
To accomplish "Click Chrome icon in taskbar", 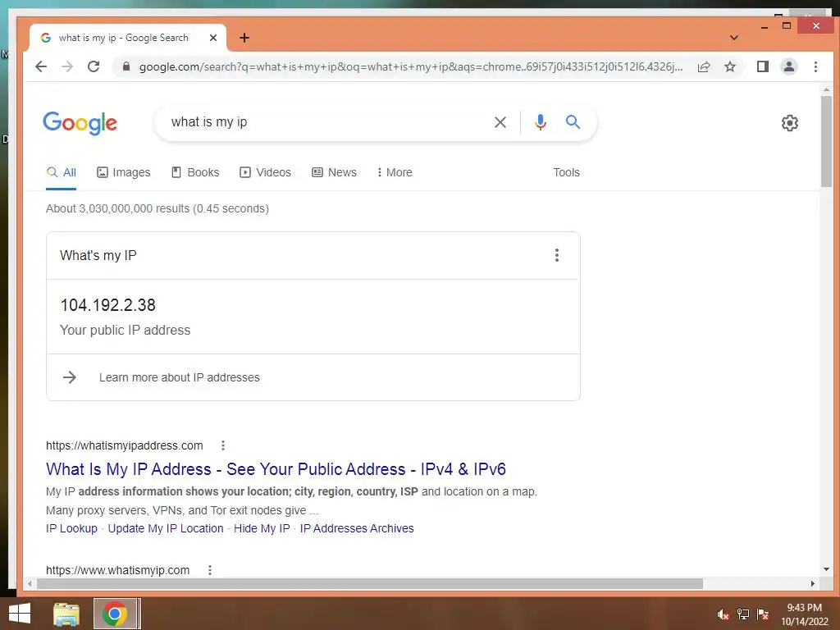I will click(114, 614).
